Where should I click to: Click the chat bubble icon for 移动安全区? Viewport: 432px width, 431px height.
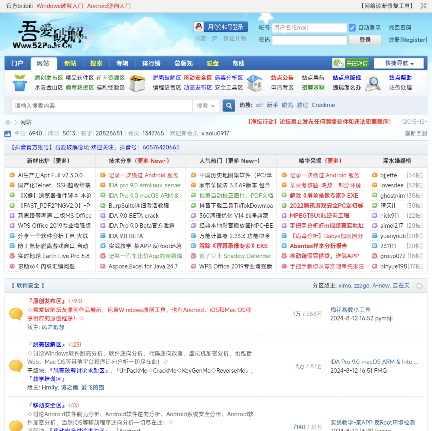[x=16, y=425]
